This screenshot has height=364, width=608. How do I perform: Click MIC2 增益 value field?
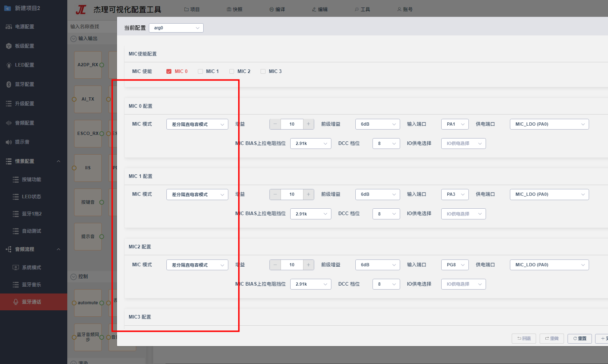point(292,265)
